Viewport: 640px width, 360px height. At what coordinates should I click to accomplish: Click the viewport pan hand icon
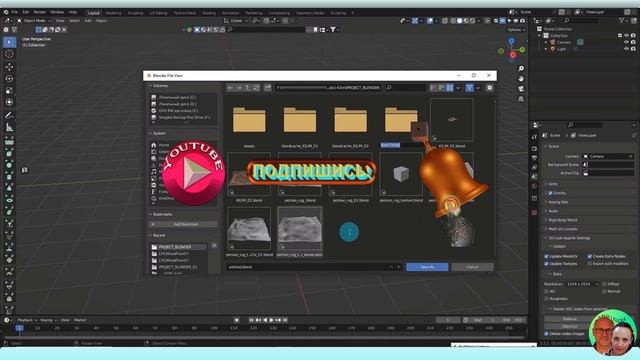pos(521,78)
